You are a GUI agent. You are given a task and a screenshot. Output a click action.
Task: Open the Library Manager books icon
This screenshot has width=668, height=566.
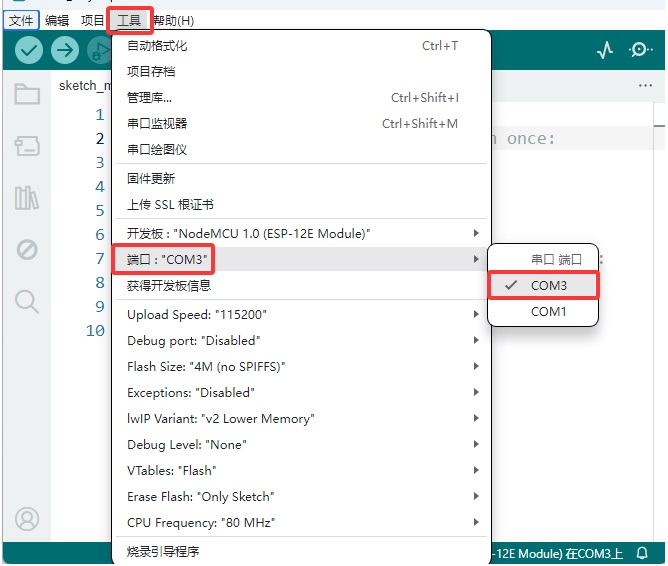(x=27, y=198)
